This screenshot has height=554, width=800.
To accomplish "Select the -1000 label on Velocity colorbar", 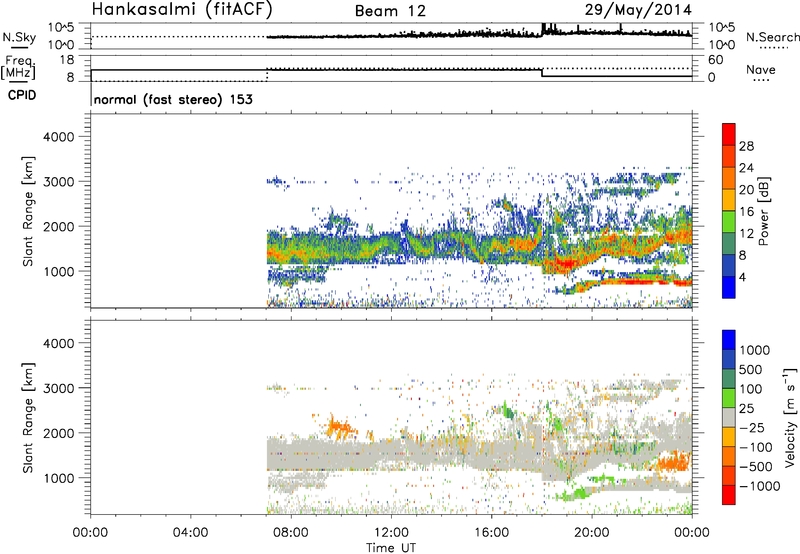I will click(x=760, y=486).
